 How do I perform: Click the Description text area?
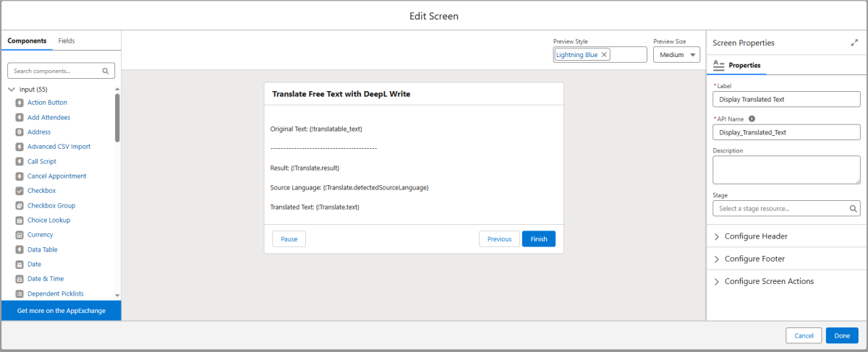point(786,170)
